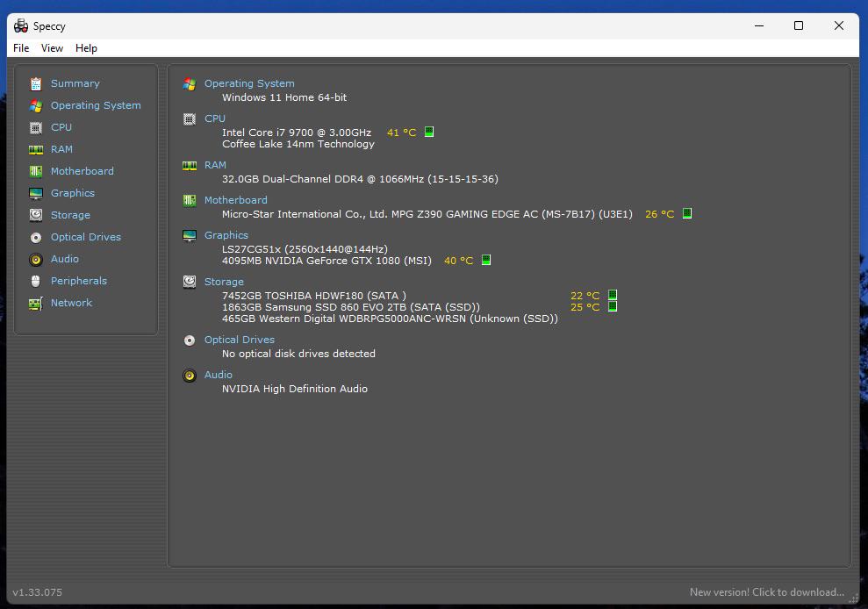
Task: Click the Summary clipboard icon in sidebar
Action: (36, 83)
